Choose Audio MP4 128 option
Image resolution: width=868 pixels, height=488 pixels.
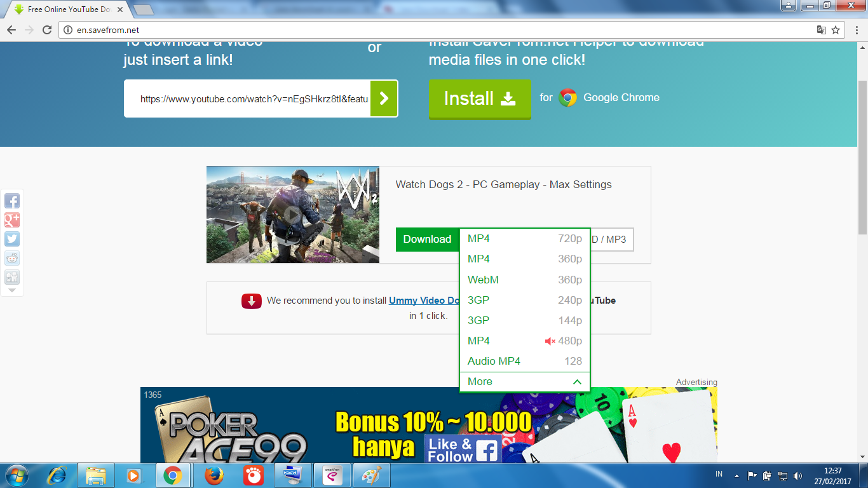525,361
